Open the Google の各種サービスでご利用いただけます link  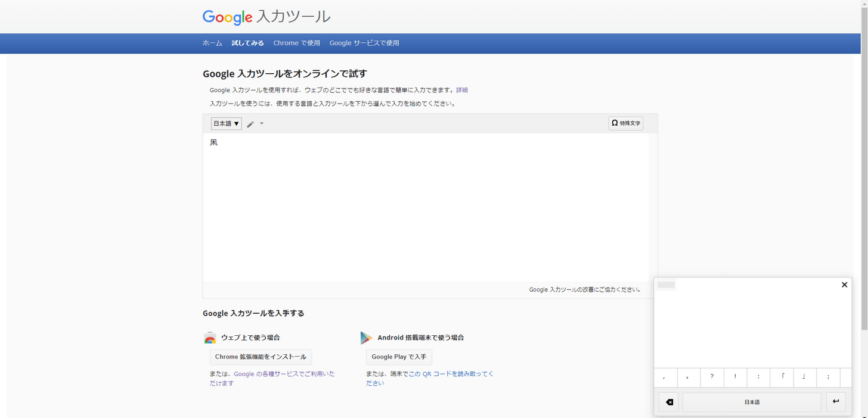(272, 379)
